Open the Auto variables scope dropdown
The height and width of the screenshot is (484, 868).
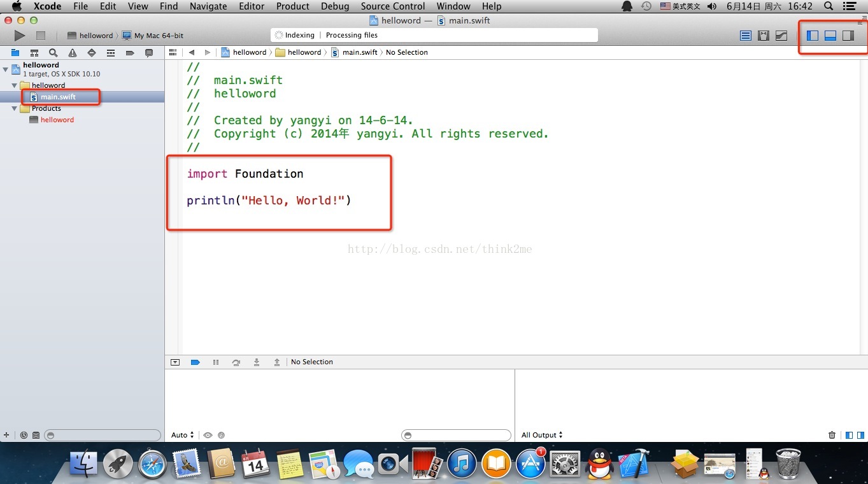(x=182, y=435)
